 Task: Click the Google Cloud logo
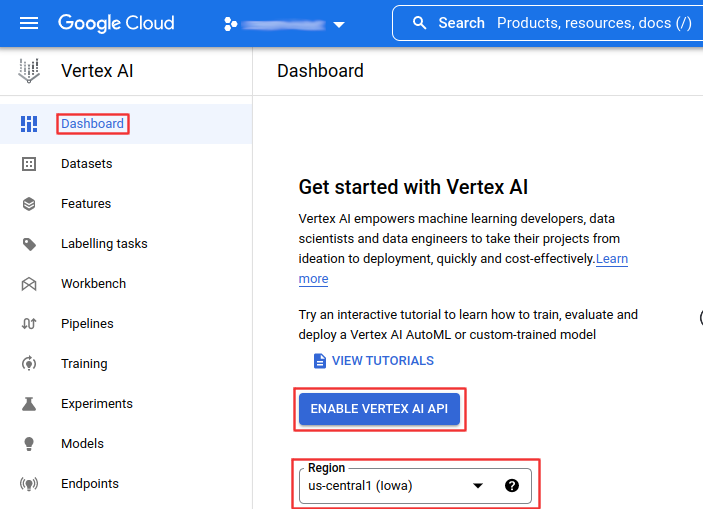(116, 23)
